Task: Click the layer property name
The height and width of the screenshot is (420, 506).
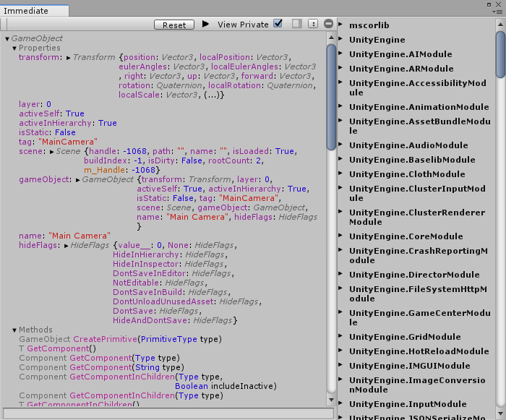Action: [x=30, y=104]
